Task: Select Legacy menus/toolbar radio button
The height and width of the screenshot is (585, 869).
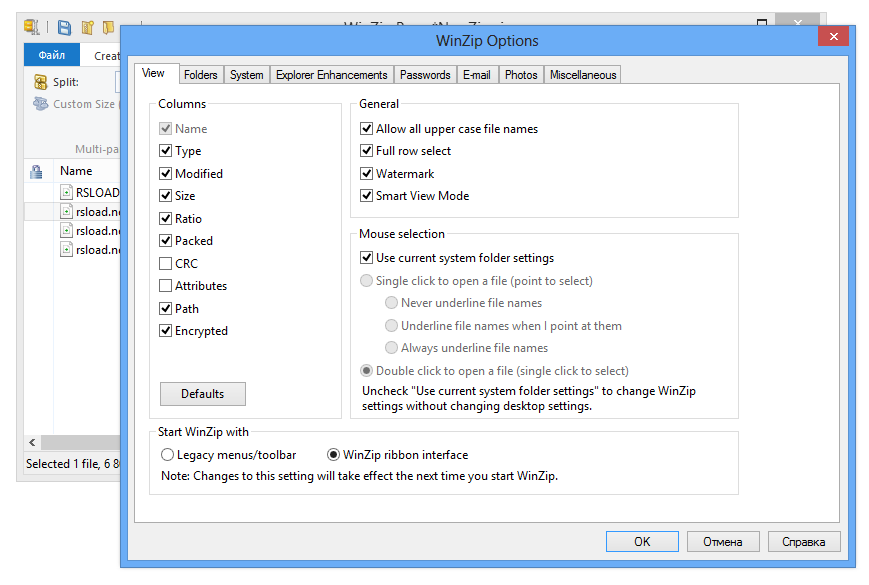Action: point(167,455)
